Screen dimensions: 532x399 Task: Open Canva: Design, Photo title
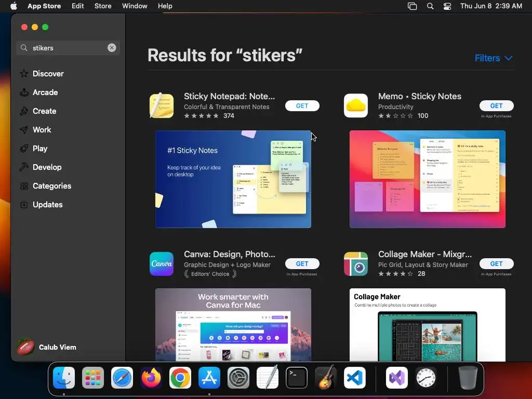[229, 254]
